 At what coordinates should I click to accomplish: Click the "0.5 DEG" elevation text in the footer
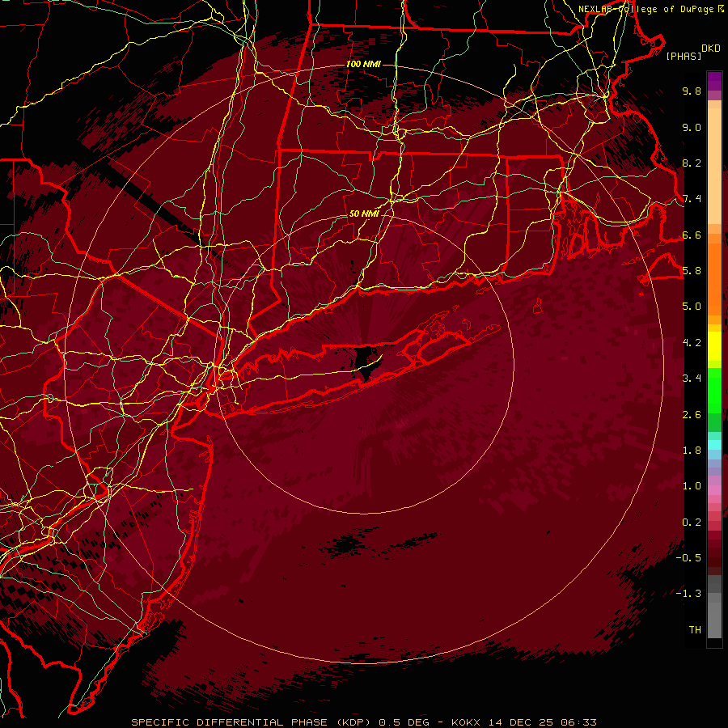(x=404, y=722)
